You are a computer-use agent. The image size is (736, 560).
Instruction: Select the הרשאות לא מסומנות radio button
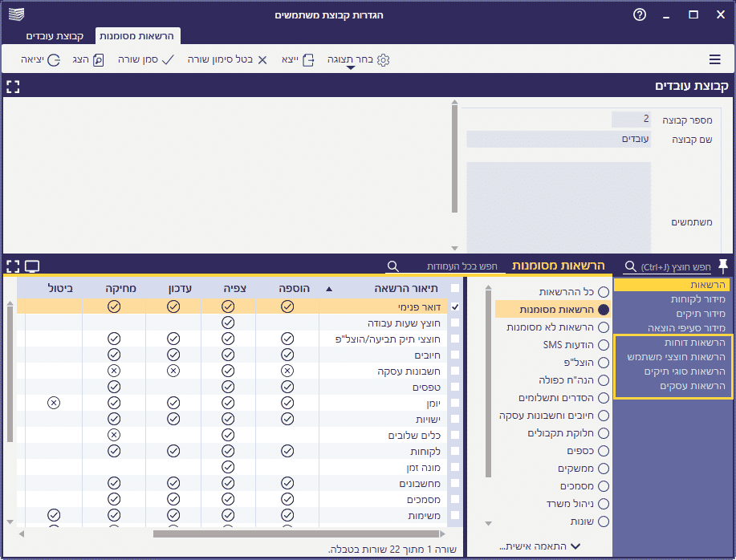tap(604, 327)
